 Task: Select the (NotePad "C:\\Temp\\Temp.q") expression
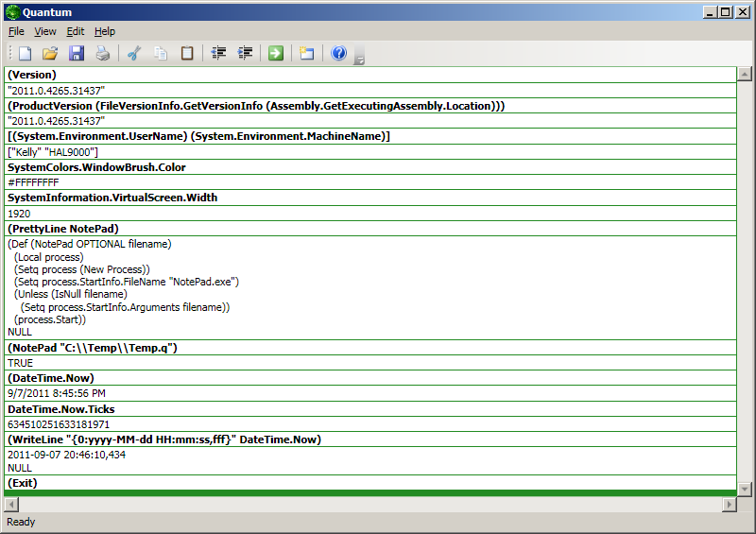tap(93, 348)
